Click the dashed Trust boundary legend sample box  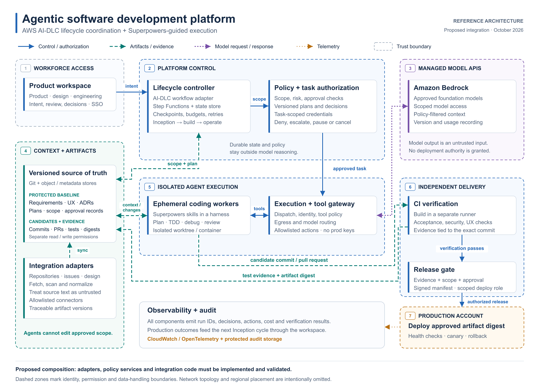click(383, 47)
